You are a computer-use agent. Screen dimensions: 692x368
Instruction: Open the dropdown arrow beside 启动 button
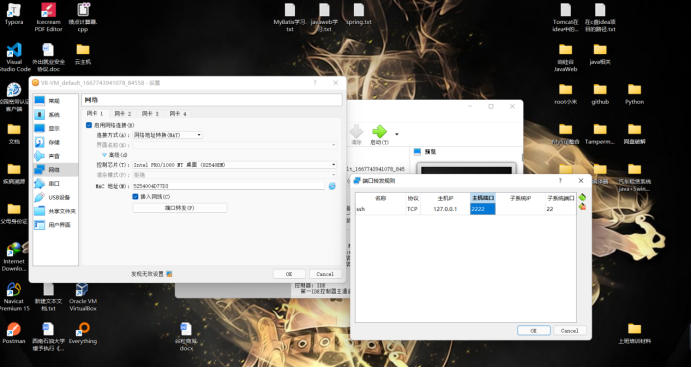[x=396, y=134]
